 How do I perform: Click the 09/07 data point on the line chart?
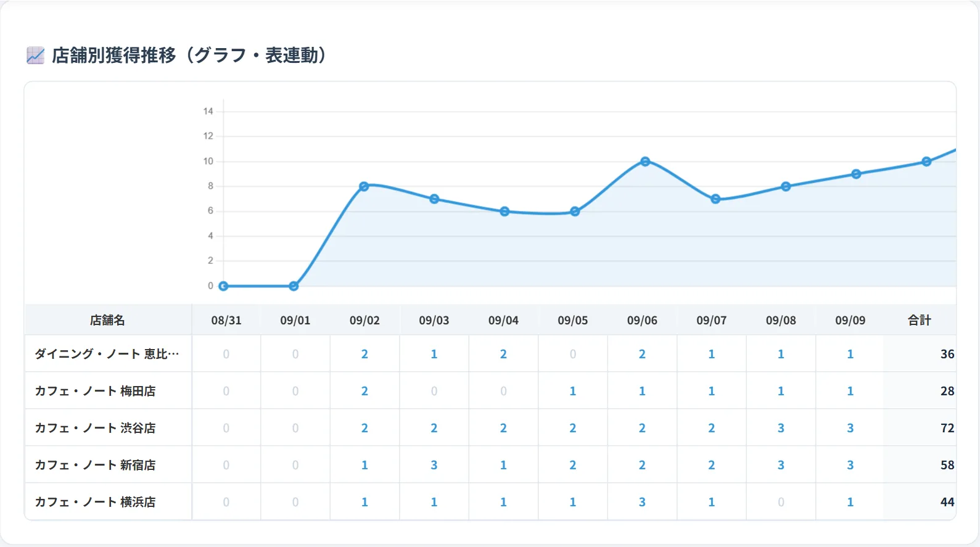pos(715,199)
